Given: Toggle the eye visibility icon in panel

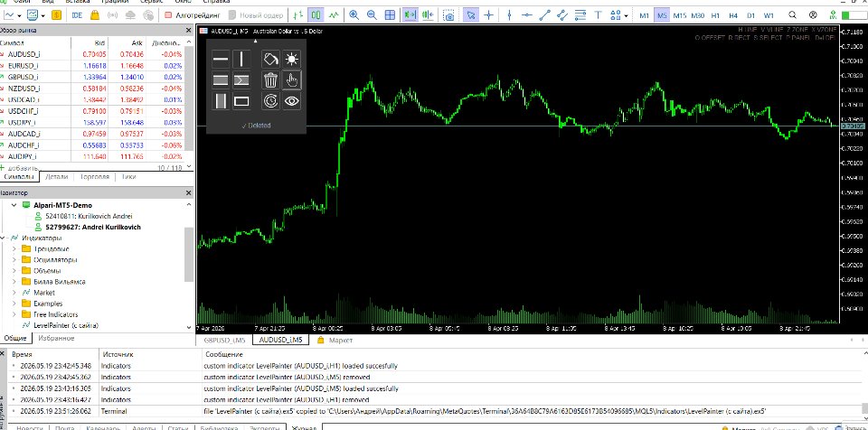Looking at the screenshot, I should click(x=292, y=101).
